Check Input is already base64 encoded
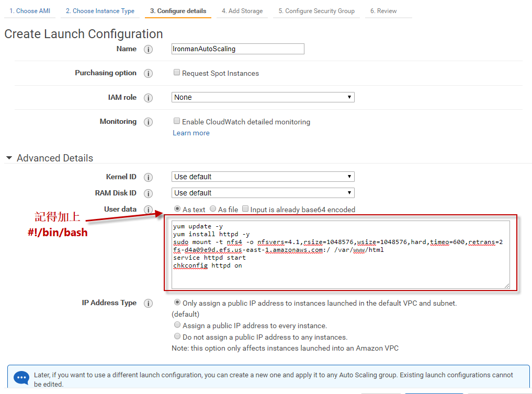The height and width of the screenshot is (394, 532). tap(245, 209)
